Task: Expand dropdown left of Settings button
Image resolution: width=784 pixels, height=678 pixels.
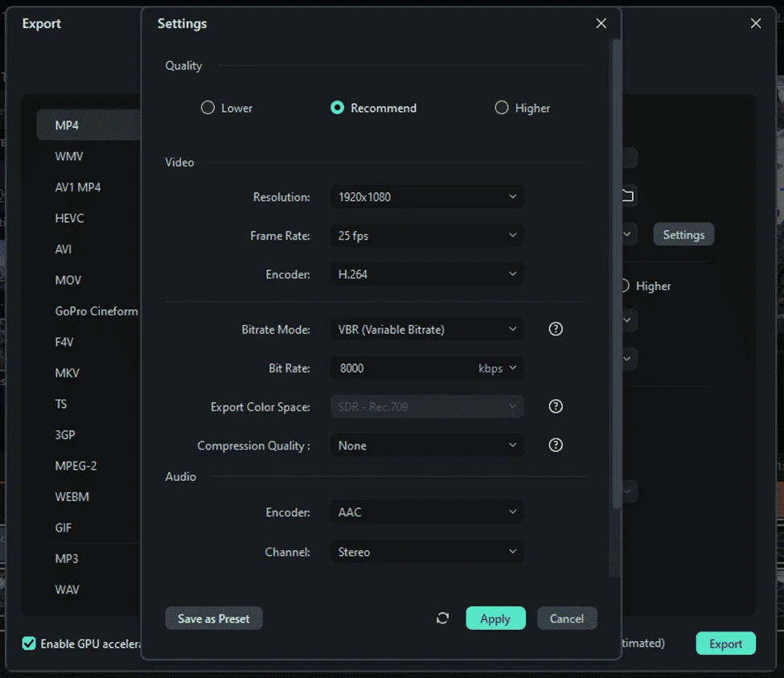Action: pos(629,235)
